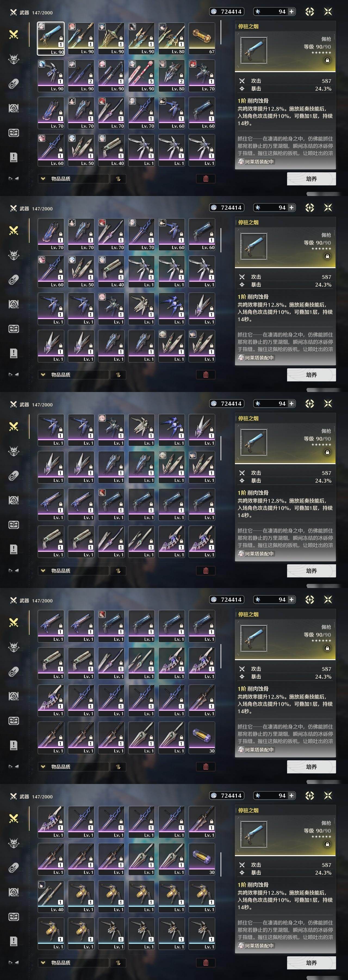Click the red trash discard icon in topmost screen

coord(206,179)
